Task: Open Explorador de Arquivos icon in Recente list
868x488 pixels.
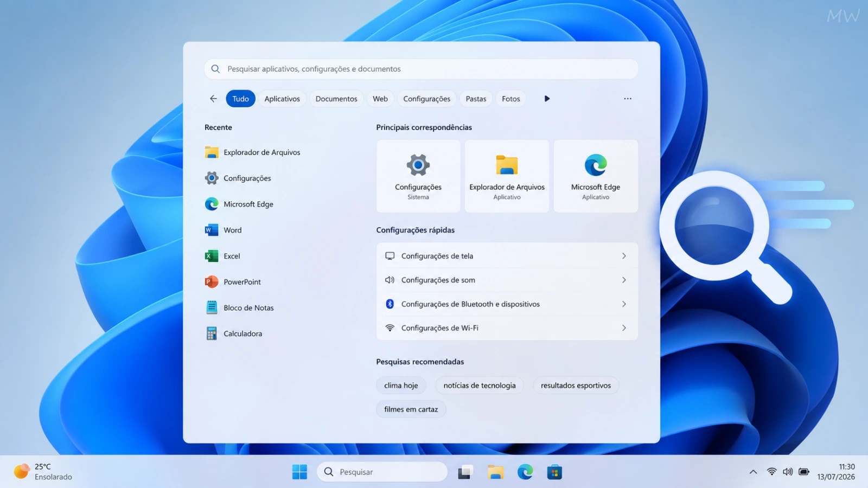Action: pos(212,152)
